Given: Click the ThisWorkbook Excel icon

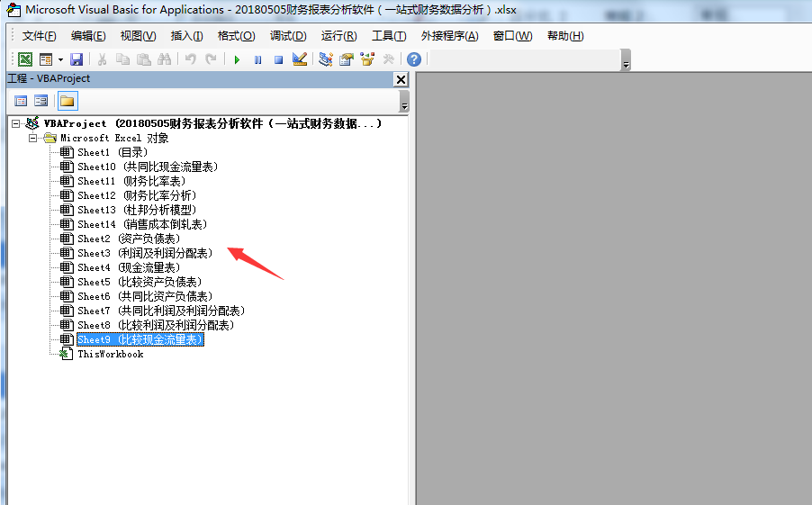Looking at the screenshot, I should point(66,355).
